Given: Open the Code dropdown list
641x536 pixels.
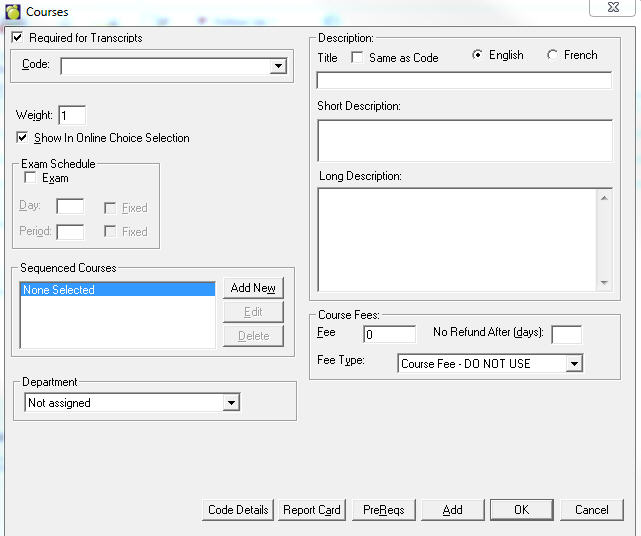Looking at the screenshot, I should coord(278,67).
